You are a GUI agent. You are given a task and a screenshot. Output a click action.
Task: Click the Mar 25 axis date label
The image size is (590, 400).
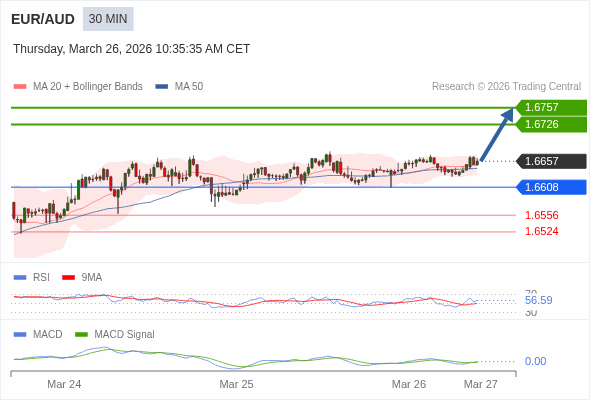pyautogui.click(x=236, y=384)
